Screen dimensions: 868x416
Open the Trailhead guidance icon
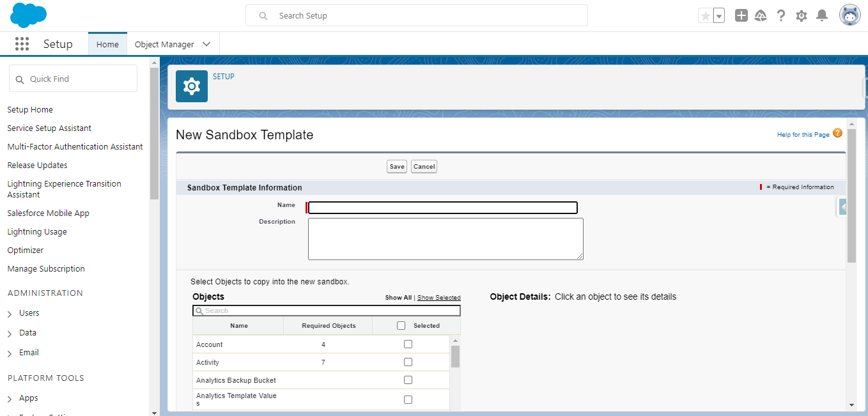coord(761,16)
